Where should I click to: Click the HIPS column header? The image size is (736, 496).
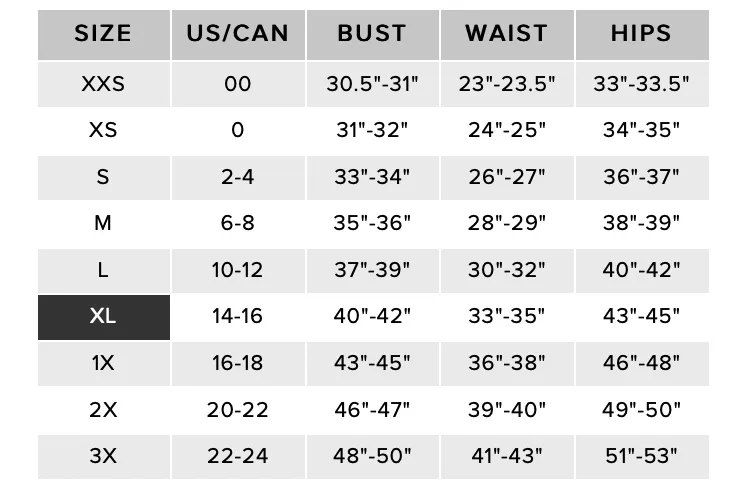click(x=642, y=35)
